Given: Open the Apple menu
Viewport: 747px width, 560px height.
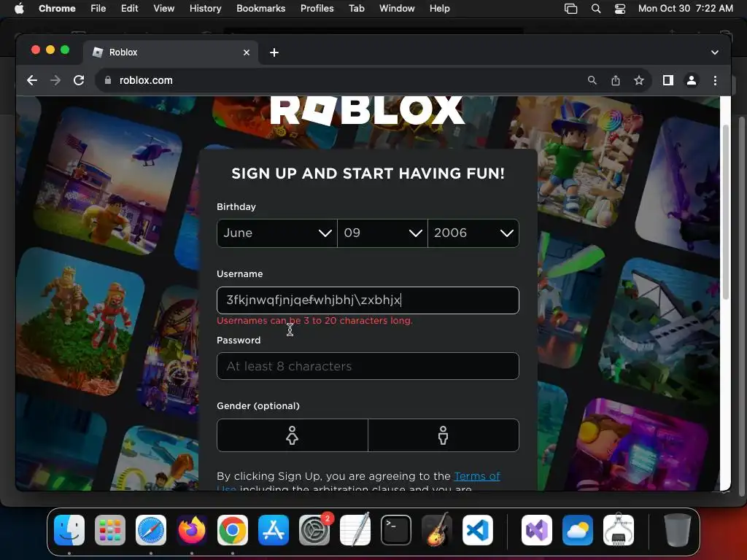Looking at the screenshot, I should (18, 9).
